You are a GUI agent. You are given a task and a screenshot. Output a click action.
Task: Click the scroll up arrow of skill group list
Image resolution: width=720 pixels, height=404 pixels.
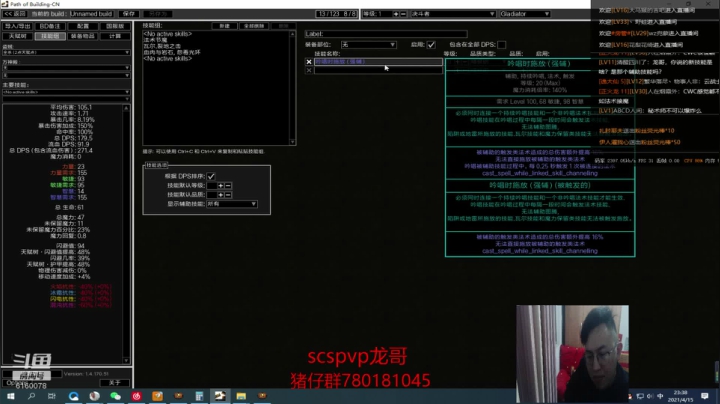pos(292,34)
